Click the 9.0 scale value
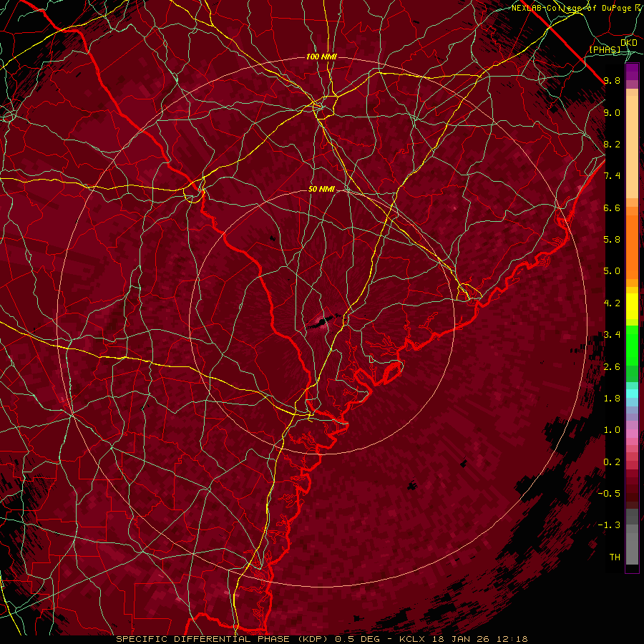This screenshot has width=644, height=644. click(612, 112)
